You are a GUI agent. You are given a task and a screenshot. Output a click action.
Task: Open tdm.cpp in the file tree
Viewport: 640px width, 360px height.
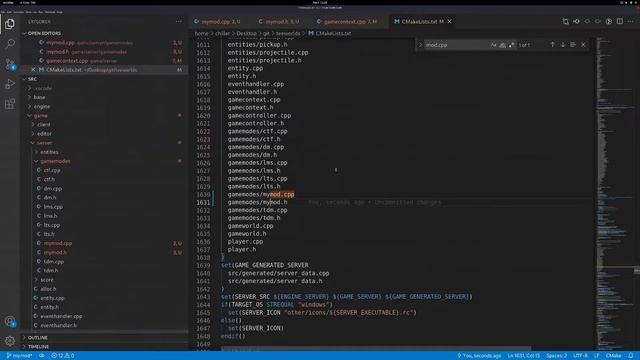[53, 262]
